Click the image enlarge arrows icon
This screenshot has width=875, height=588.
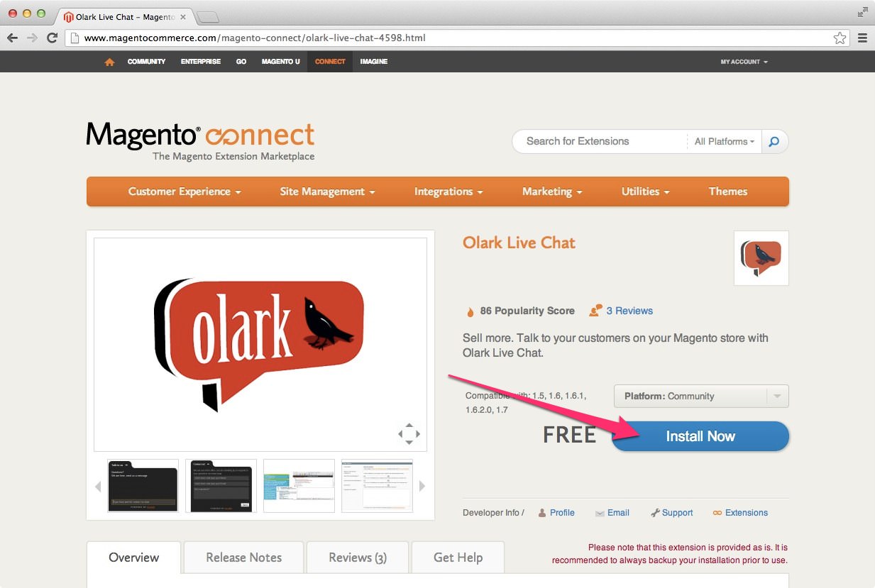409,433
